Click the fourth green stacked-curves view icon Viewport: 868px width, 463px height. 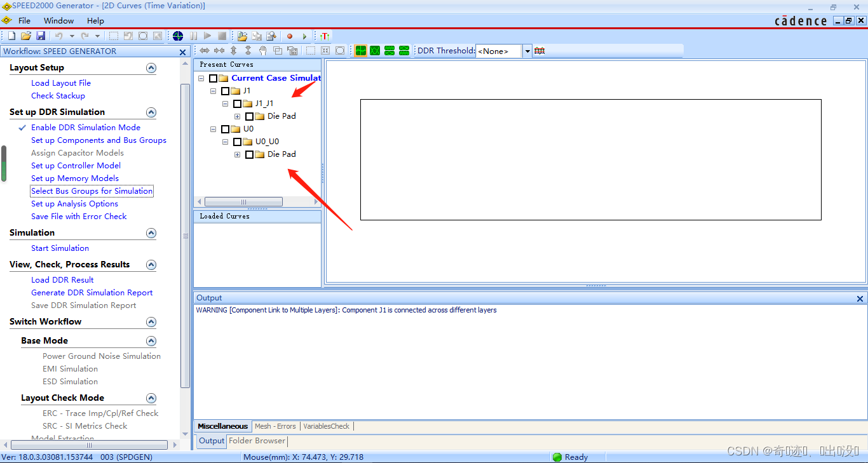(404, 51)
